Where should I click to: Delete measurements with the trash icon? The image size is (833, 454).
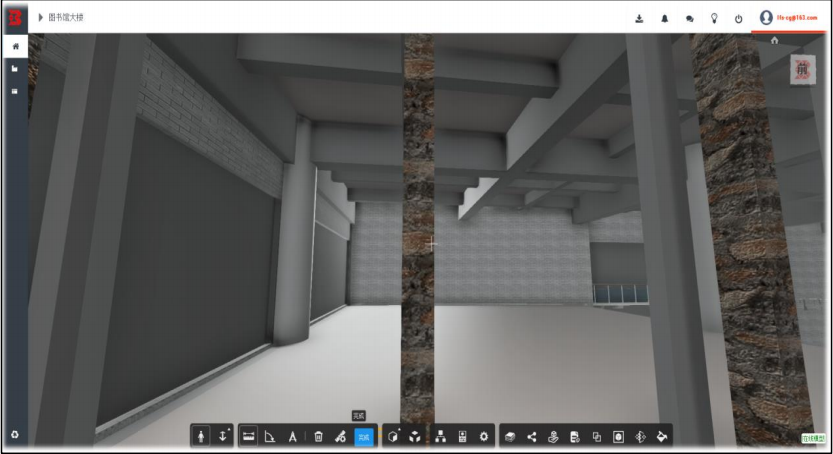(318, 436)
